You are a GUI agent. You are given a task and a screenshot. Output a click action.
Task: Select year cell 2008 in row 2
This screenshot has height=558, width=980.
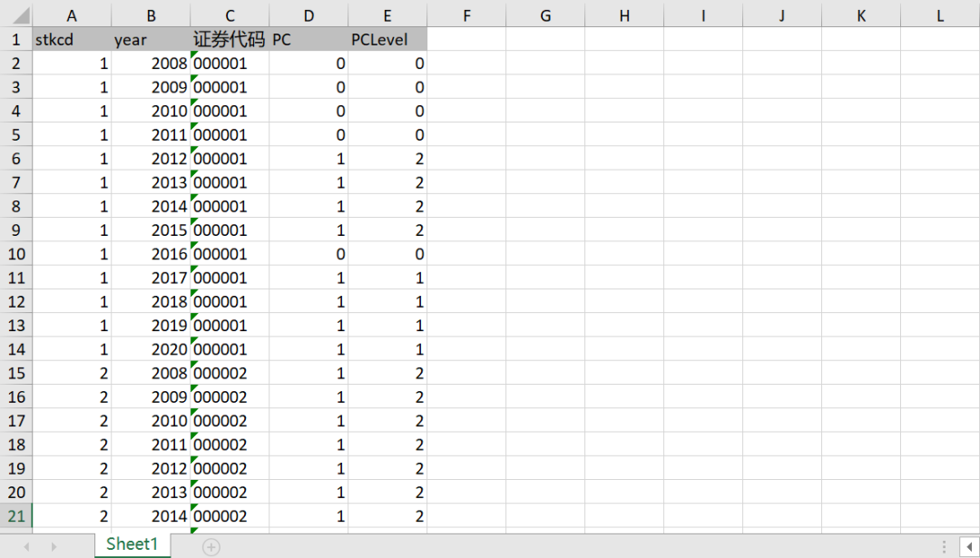151,64
